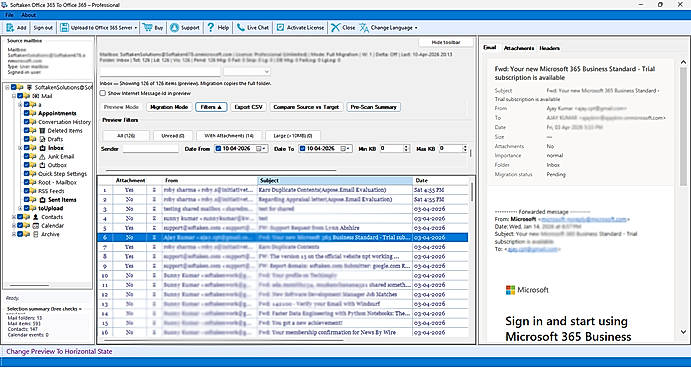Click the Export CSV button

pos(248,107)
